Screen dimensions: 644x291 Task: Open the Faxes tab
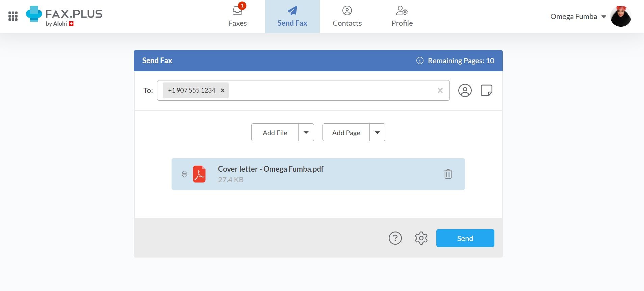pyautogui.click(x=237, y=17)
